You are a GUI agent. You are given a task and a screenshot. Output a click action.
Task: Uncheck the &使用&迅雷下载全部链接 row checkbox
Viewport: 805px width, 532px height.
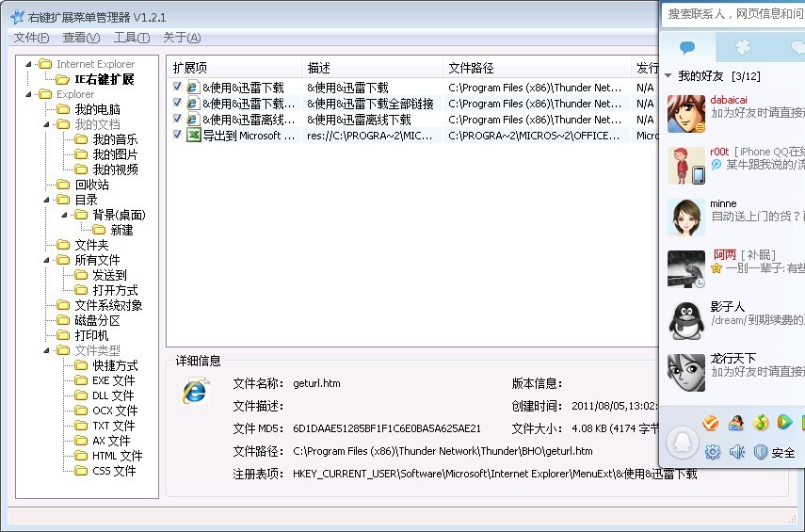[x=177, y=103]
